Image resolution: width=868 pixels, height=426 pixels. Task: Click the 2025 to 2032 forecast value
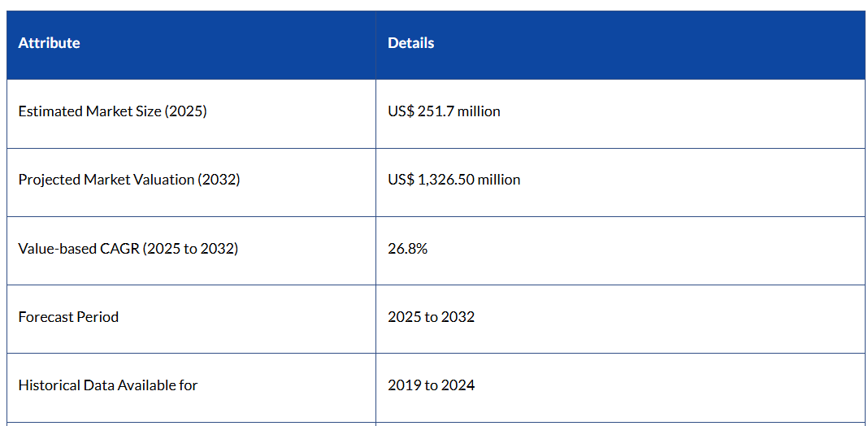coord(431,317)
